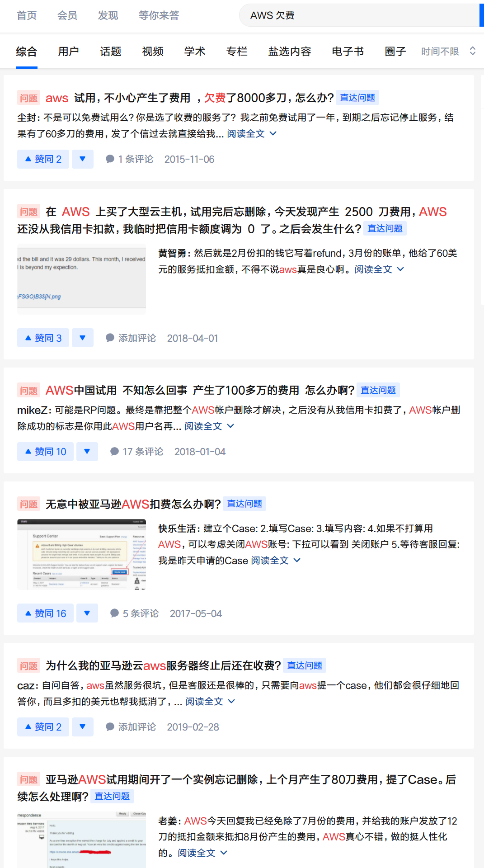Image resolution: width=484 pixels, height=868 pixels.
Task: Select the 综合 search tab
Action: click(x=26, y=52)
